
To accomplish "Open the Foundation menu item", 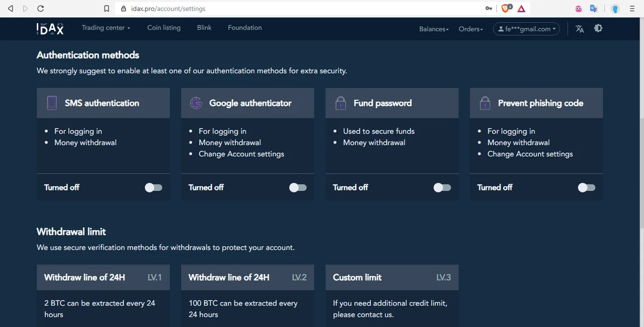I will 245,28.
